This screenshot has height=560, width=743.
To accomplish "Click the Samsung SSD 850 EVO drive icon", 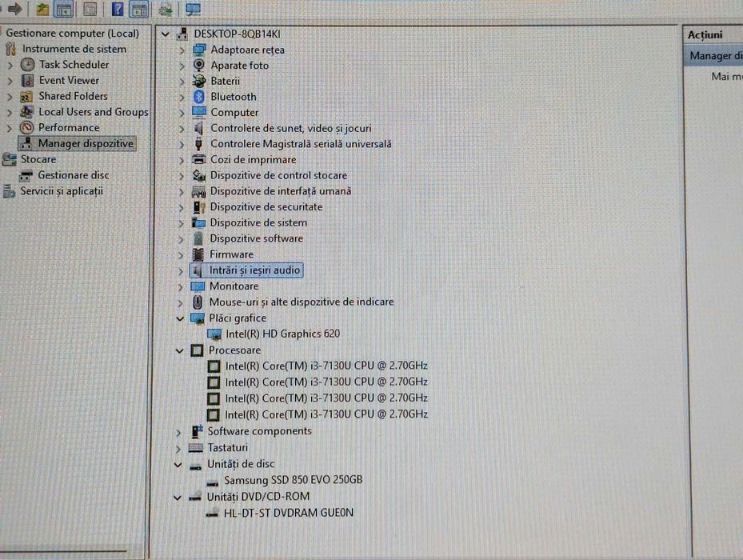I will pyautogui.click(x=212, y=482).
